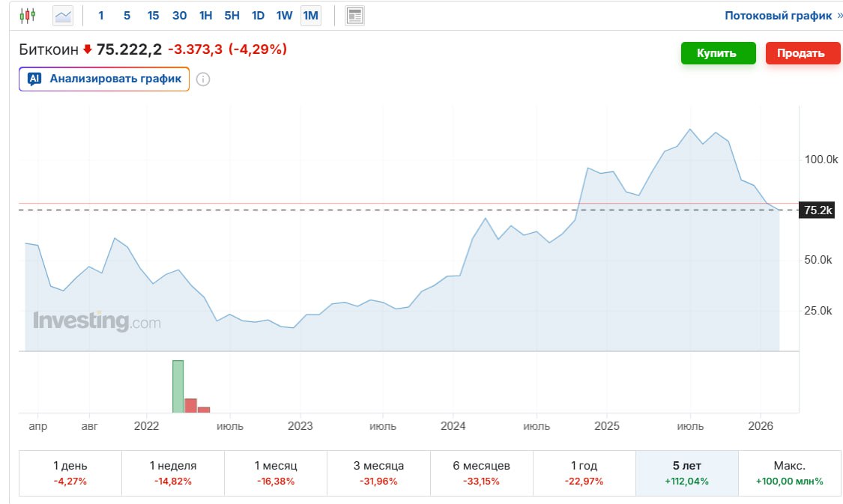This screenshot has width=843, height=504.
Task: Select the 1 год period tab
Action: pyautogui.click(x=584, y=473)
